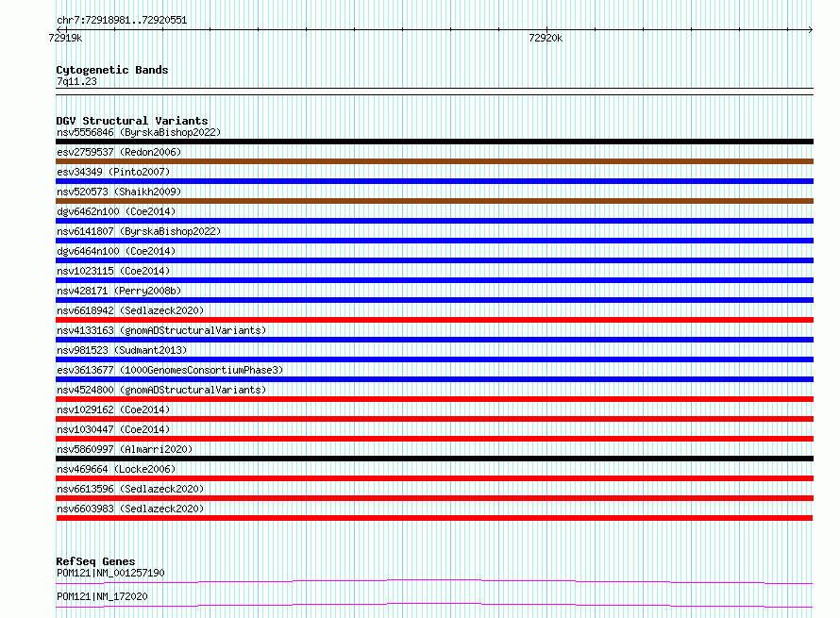Open variant nsv469664 (Locke2006) label
Image resolution: width=840 pixels, height=618 pixels.
(x=116, y=469)
